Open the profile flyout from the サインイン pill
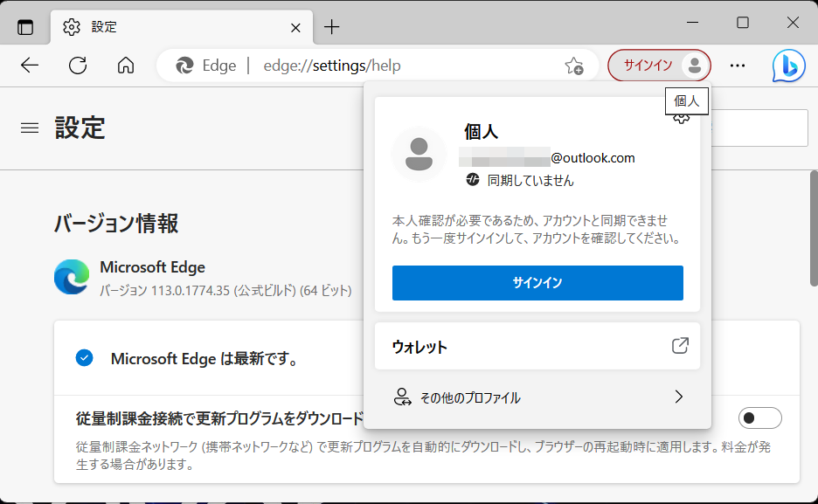The height and width of the screenshot is (504, 818). 659,65
